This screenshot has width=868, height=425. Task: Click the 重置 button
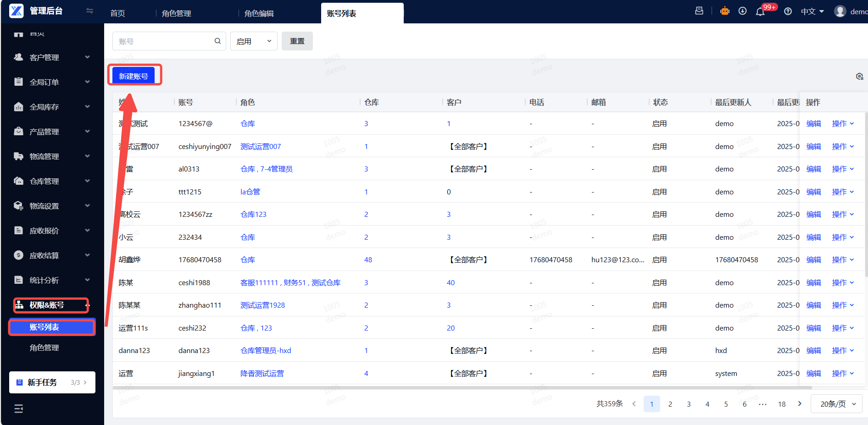click(x=297, y=41)
